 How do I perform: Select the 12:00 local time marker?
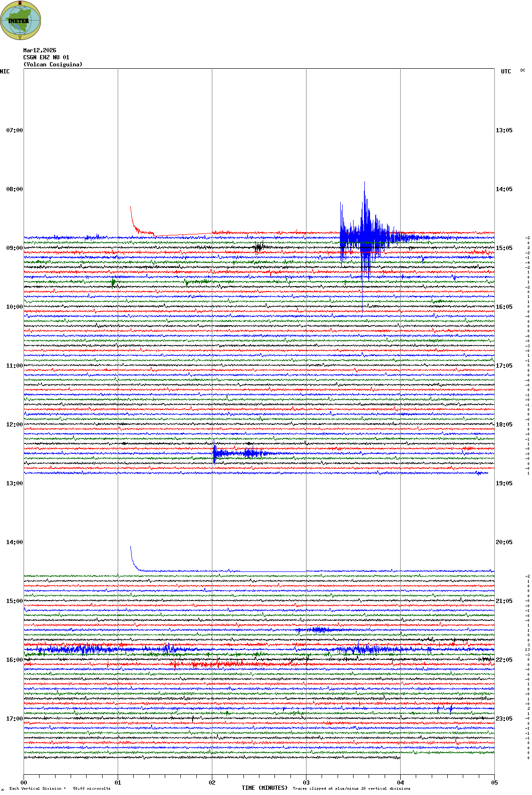click(14, 425)
